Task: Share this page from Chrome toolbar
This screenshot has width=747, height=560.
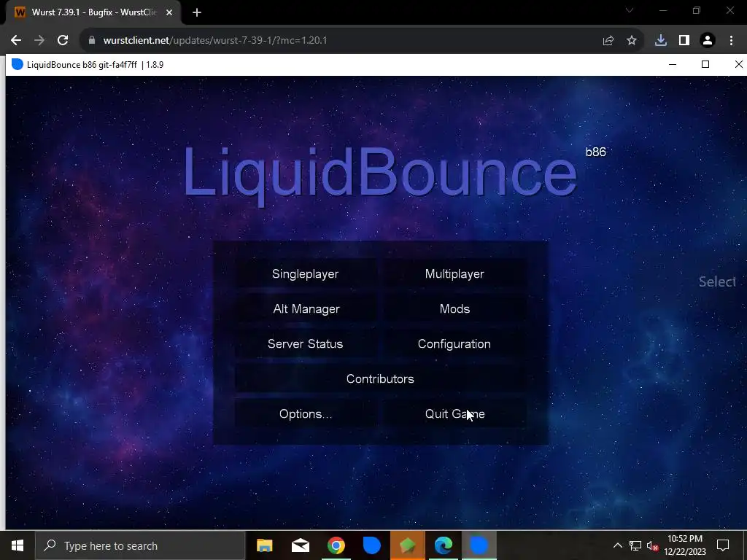Action: coord(608,41)
